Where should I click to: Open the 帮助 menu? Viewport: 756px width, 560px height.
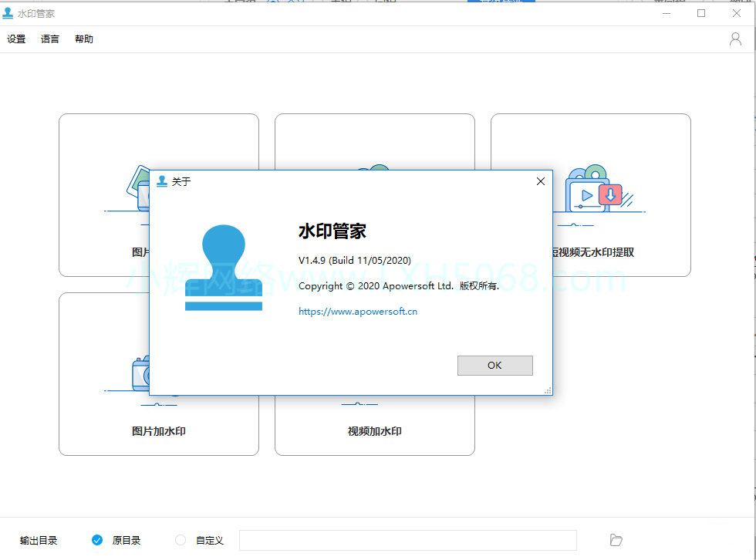tap(84, 39)
